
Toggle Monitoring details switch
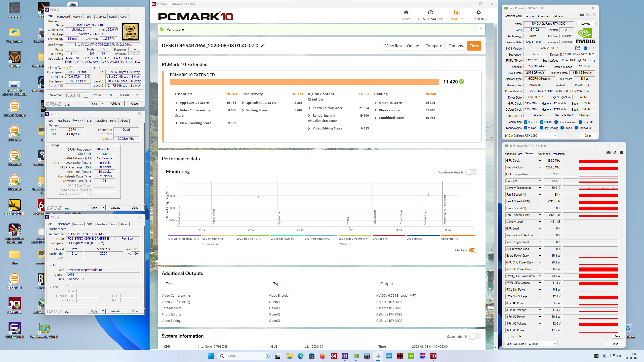click(471, 172)
